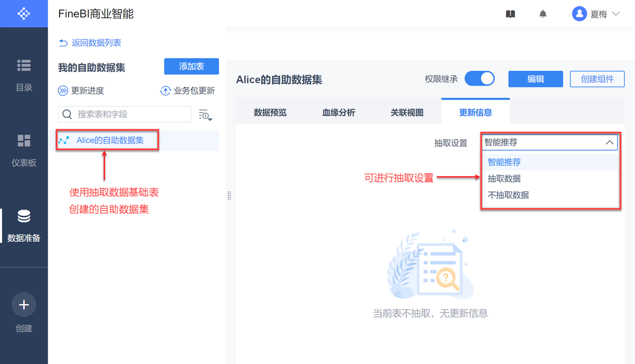Click the 添加表 button
635x364 pixels.
(192, 66)
